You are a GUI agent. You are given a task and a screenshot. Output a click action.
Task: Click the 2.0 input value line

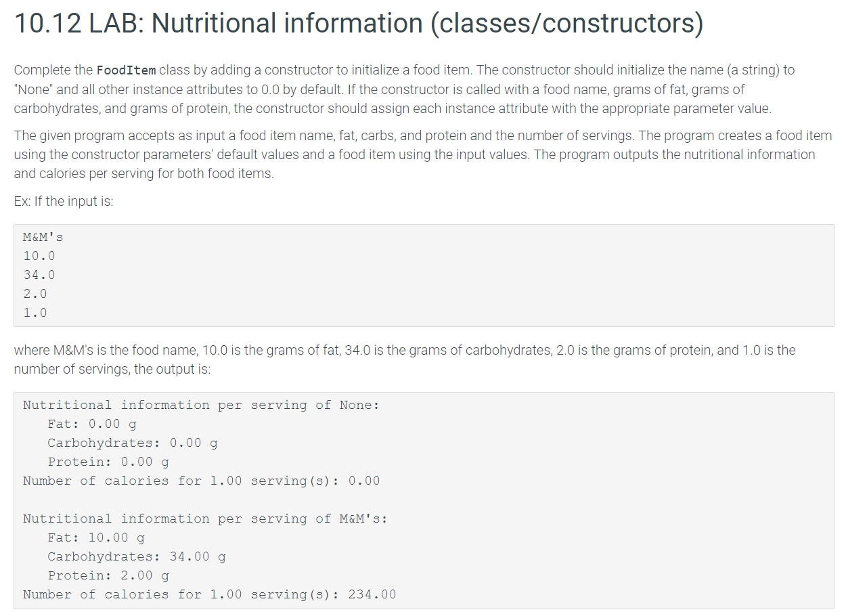pos(35,294)
